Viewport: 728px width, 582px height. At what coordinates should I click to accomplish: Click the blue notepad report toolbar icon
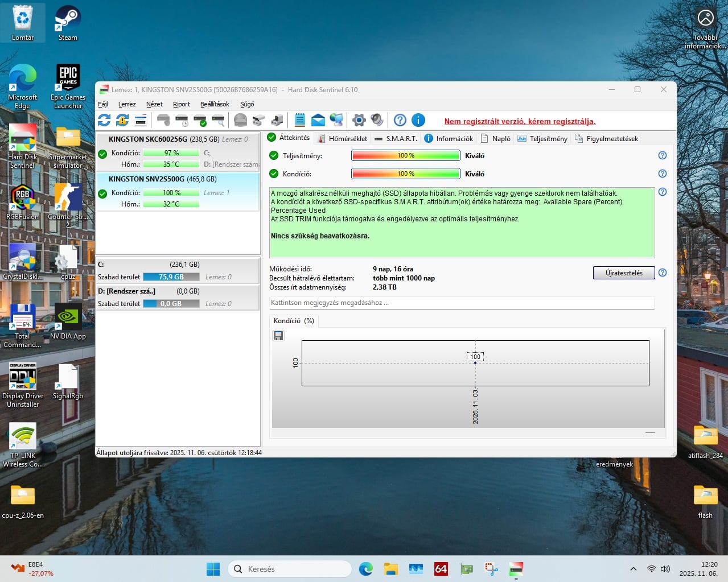300,120
